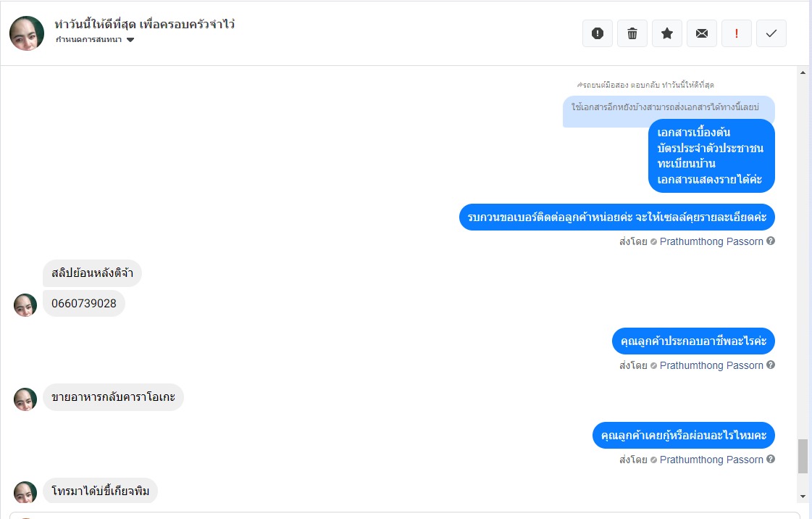
Task: Mark conversation unread via the envelope icon
Action: 702,33
